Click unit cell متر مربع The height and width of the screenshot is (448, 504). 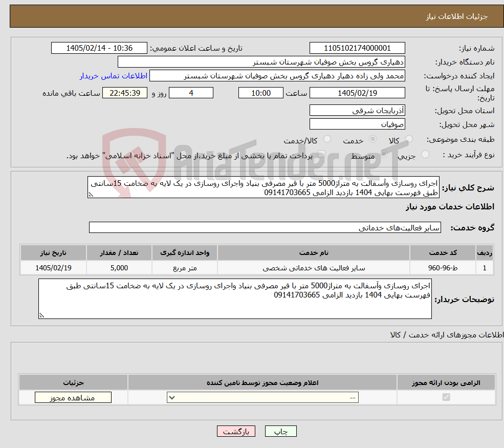click(185, 268)
